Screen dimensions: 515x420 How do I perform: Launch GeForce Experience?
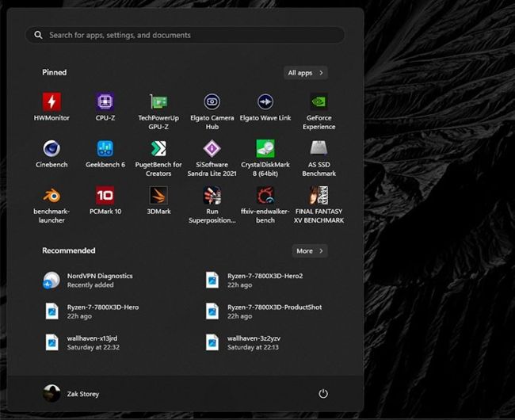[319, 112]
